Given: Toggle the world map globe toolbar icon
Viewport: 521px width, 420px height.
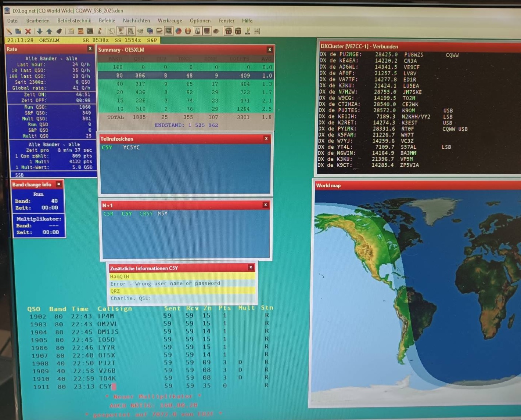Looking at the screenshot, I should pos(197,31).
